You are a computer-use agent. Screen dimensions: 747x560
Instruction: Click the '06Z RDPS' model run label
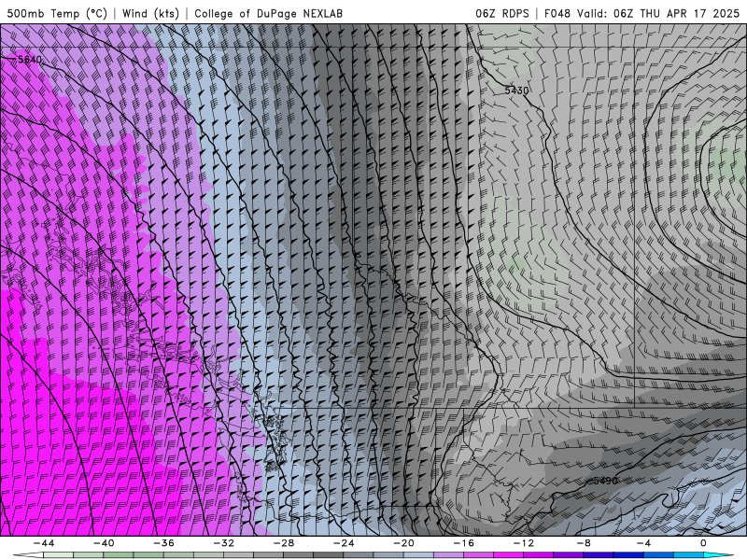pyautogui.click(x=501, y=13)
